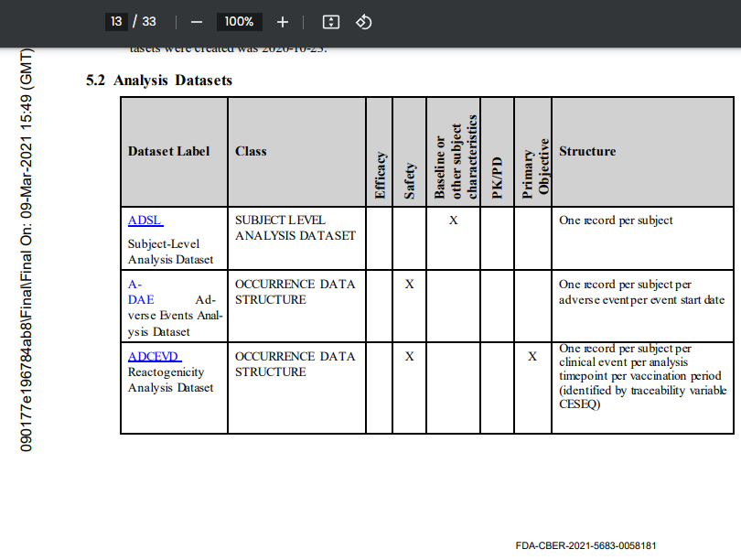Rotate the document counterclockwise

[363, 22]
